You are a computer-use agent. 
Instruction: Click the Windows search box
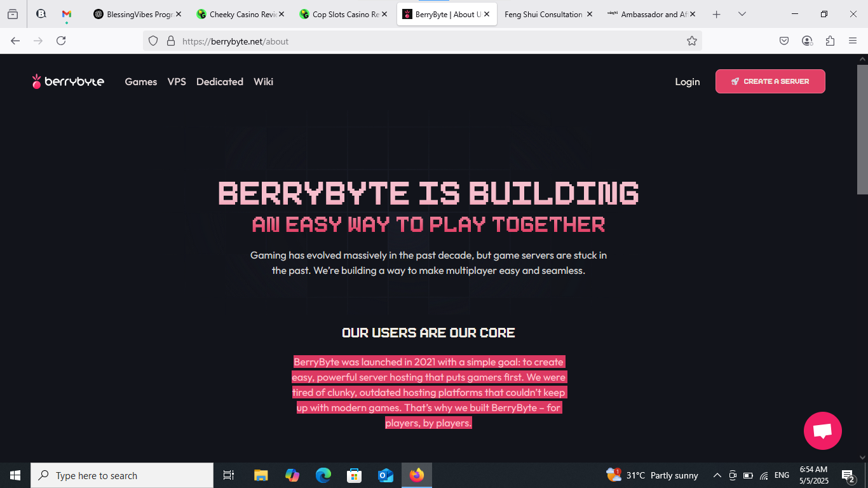click(x=122, y=475)
